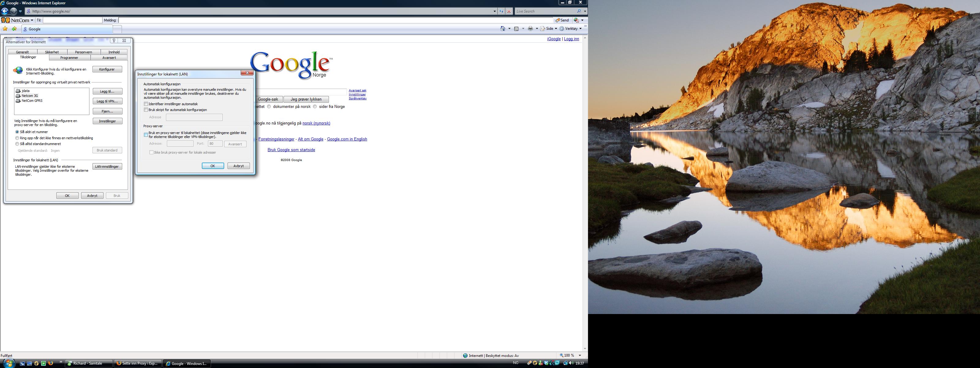The width and height of the screenshot is (980, 368).
Task: Select jdata in the connections list
Action: click(x=25, y=91)
